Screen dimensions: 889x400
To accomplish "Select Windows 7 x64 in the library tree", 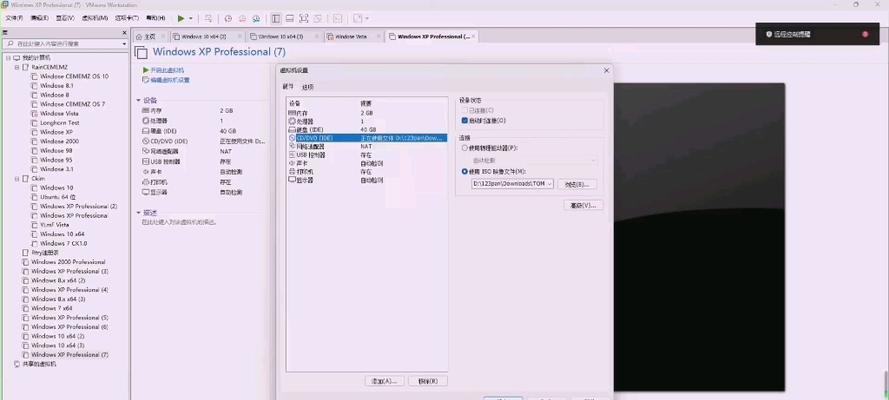I will [x=52, y=308].
